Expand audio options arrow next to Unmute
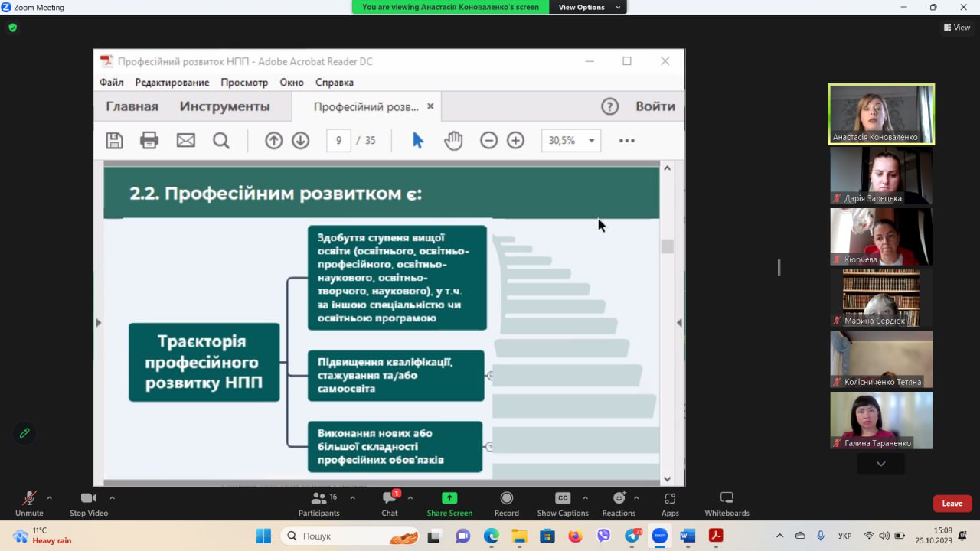 point(50,498)
